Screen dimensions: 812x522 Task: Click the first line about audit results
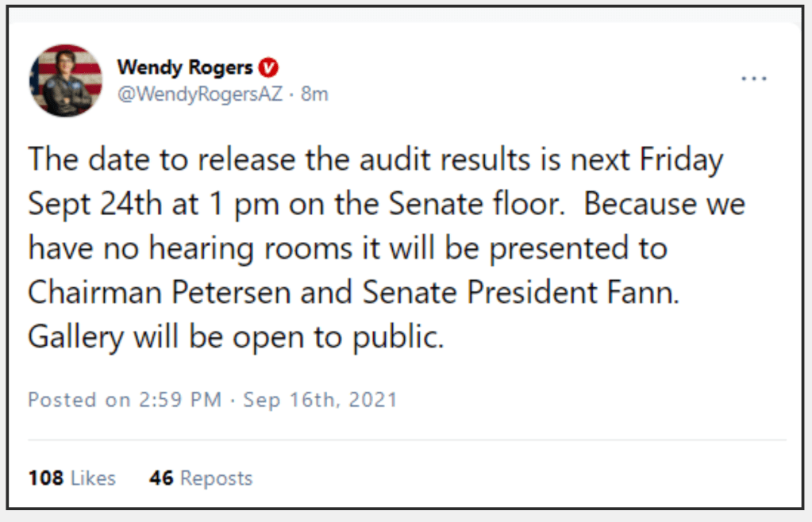click(375, 161)
